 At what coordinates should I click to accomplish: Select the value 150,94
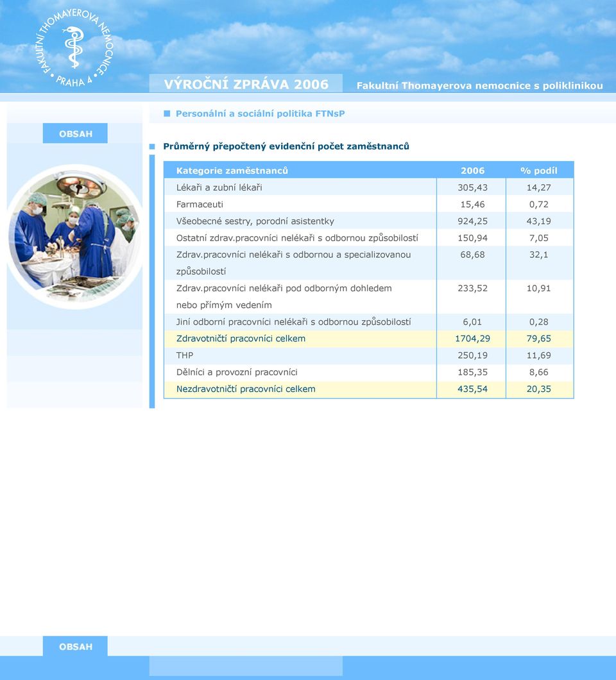click(472, 238)
